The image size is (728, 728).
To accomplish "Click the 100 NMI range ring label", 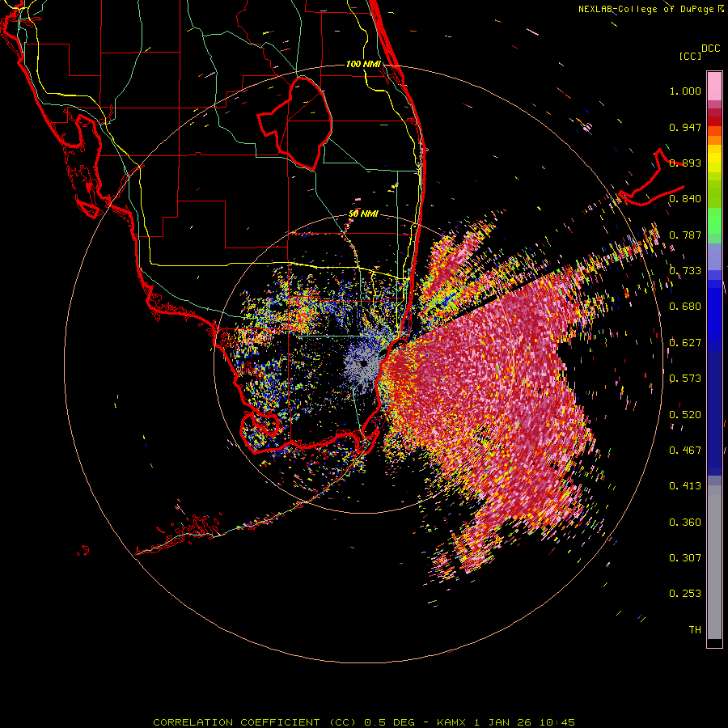I will pos(363,64).
